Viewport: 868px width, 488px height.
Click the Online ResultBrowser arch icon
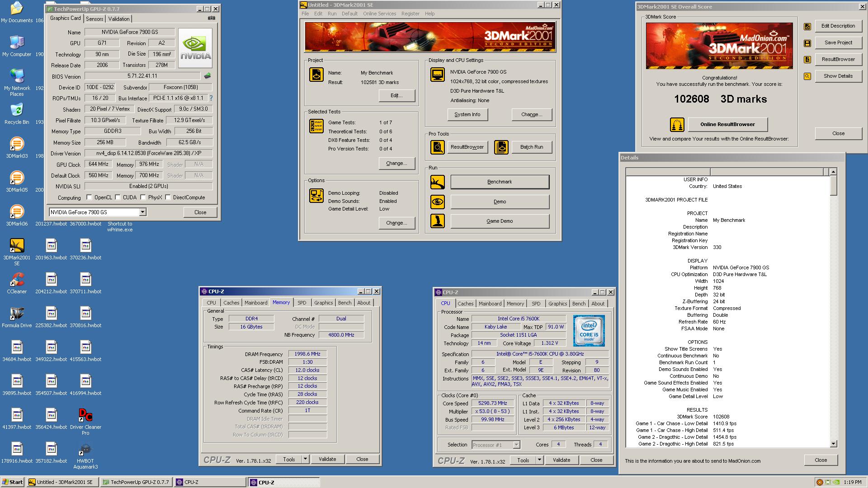(677, 124)
